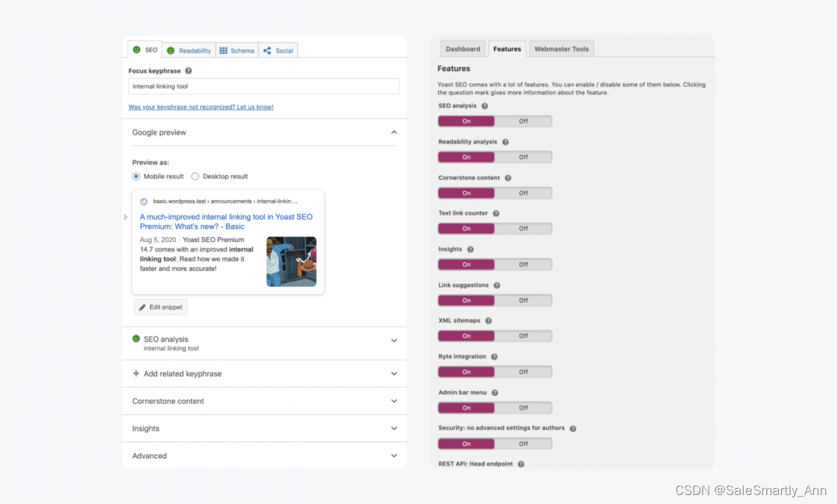Switch to the Schema tab
The width and height of the screenshot is (837, 504).
tap(236, 50)
